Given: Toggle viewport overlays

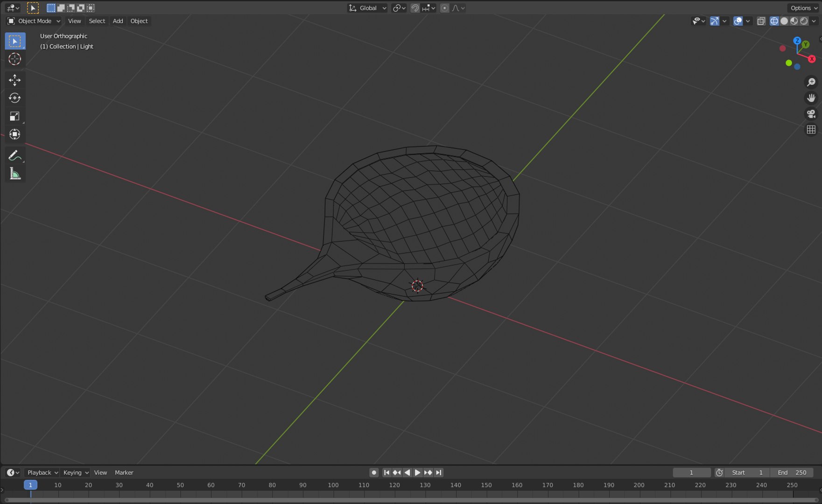Looking at the screenshot, I should pos(738,21).
